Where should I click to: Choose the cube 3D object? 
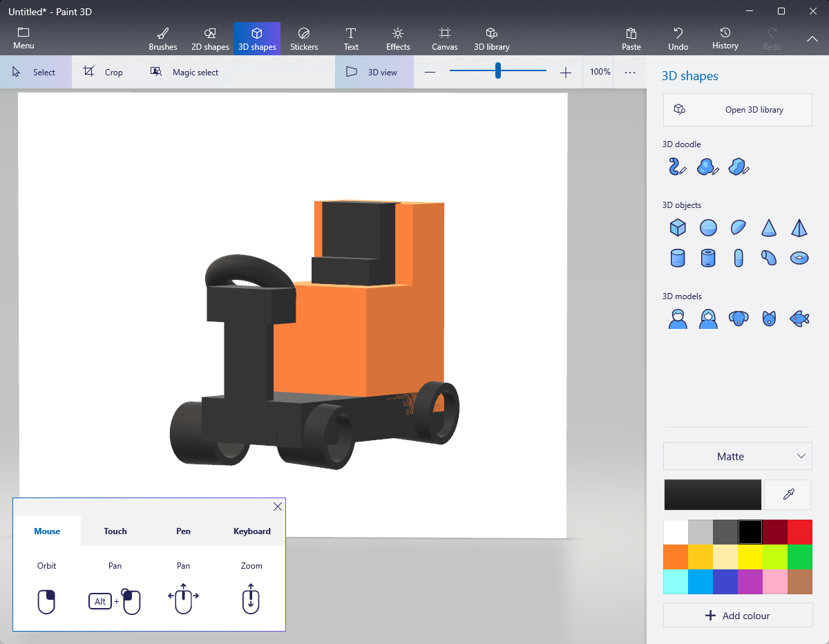[x=678, y=227]
